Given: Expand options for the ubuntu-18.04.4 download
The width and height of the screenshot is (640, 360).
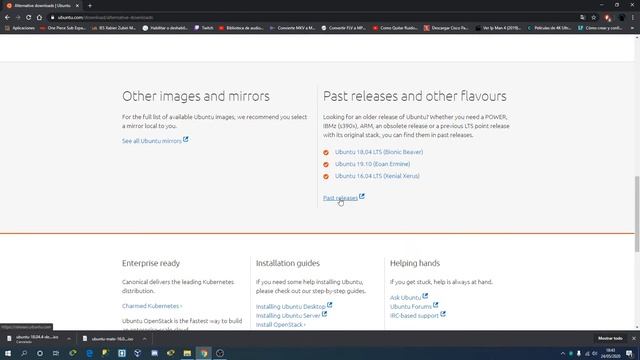Looking at the screenshot, I should 69,339.
